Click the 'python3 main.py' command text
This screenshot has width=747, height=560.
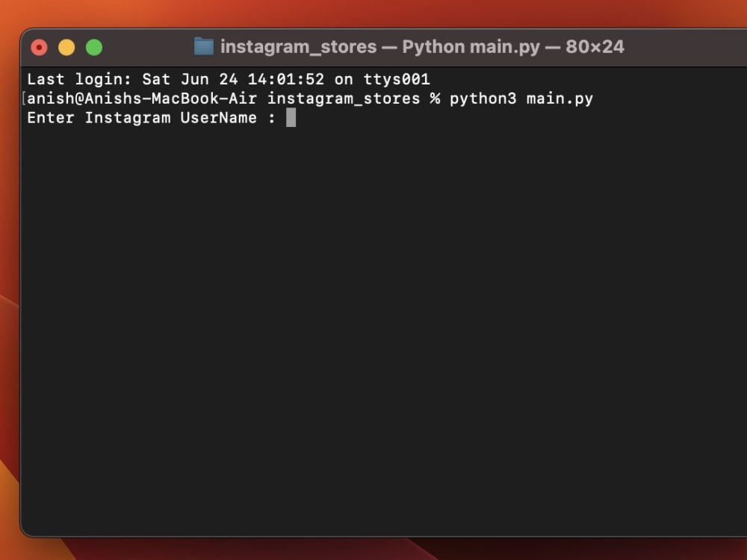521,99
